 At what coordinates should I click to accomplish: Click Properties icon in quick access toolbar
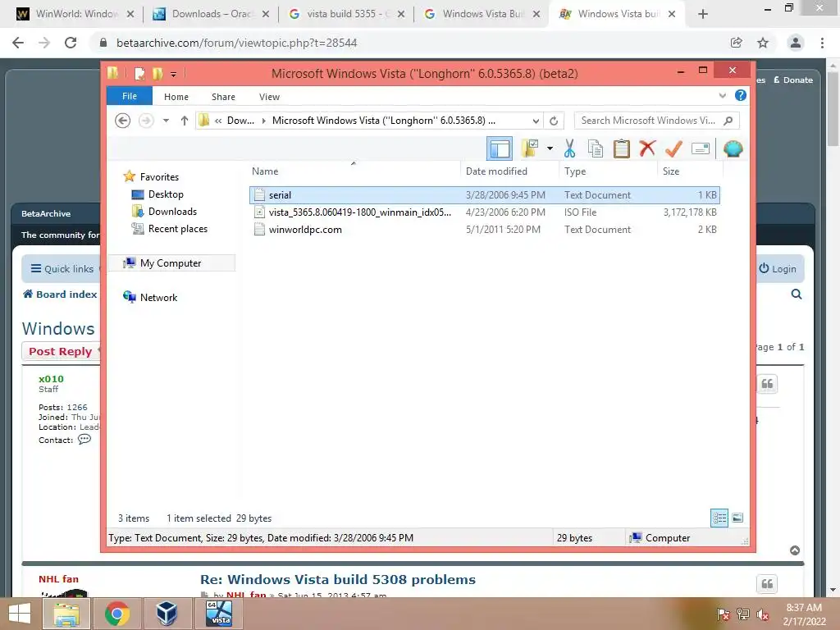[x=139, y=73]
